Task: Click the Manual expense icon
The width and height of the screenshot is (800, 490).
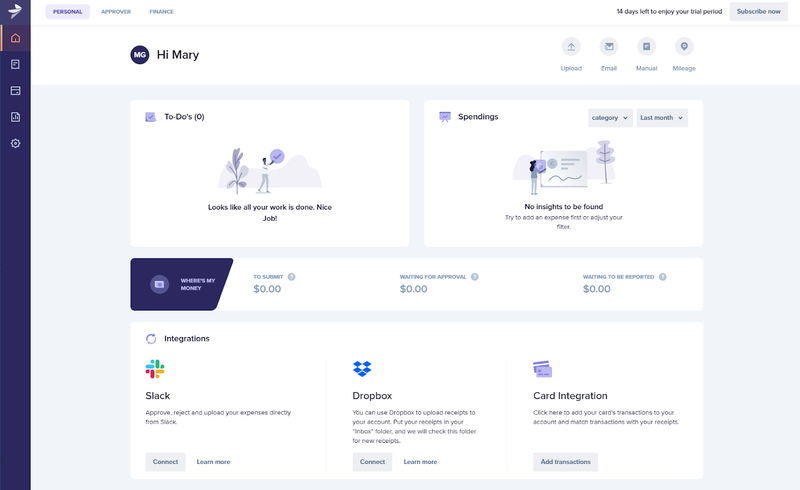Action: (x=646, y=46)
